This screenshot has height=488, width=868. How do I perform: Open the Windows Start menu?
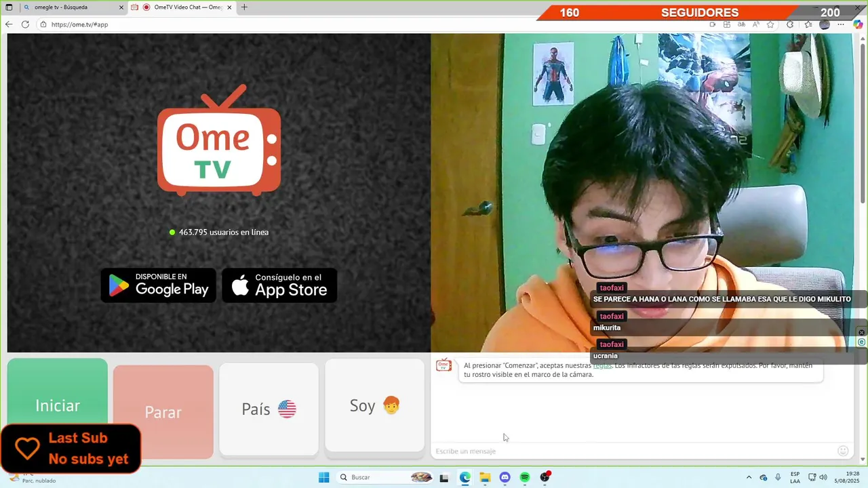324,477
